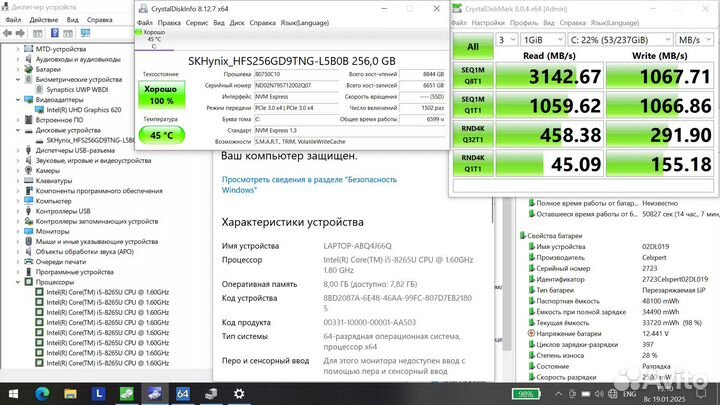Select the Synaptics UWP WBDI device
The image size is (720, 405).
click(77, 90)
